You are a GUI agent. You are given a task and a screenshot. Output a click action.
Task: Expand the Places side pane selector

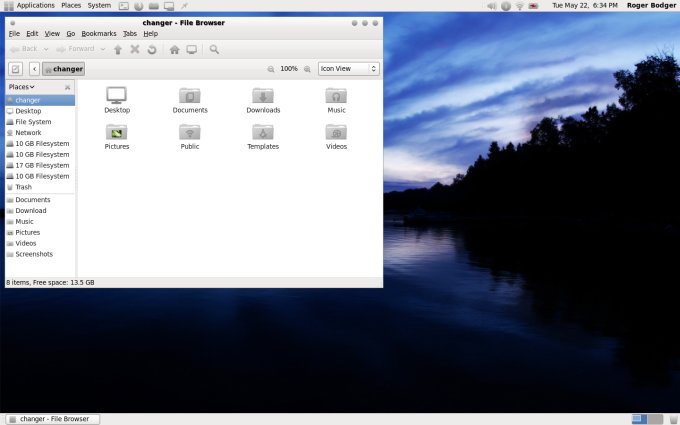22,87
